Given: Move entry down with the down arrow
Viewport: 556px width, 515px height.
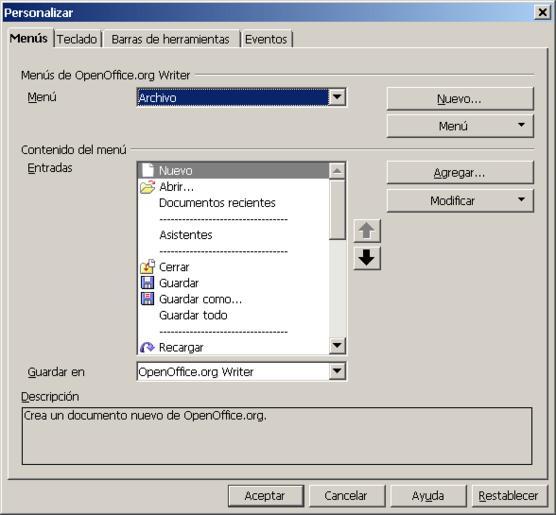Looking at the screenshot, I should (x=367, y=258).
